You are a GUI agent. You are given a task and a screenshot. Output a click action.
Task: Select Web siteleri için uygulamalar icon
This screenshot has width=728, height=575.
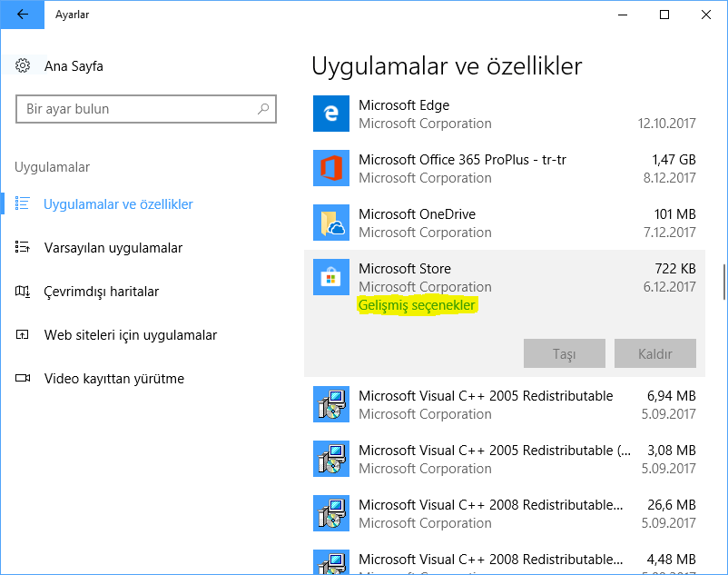click(x=23, y=334)
